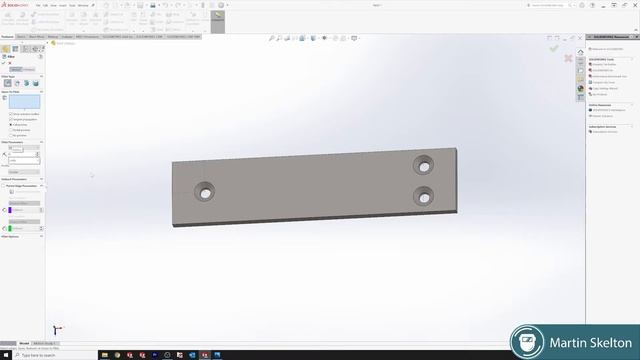Select the No preview radio button
Image resolution: width=640 pixels, height=360 pixels.
click(x=11, y=136)
